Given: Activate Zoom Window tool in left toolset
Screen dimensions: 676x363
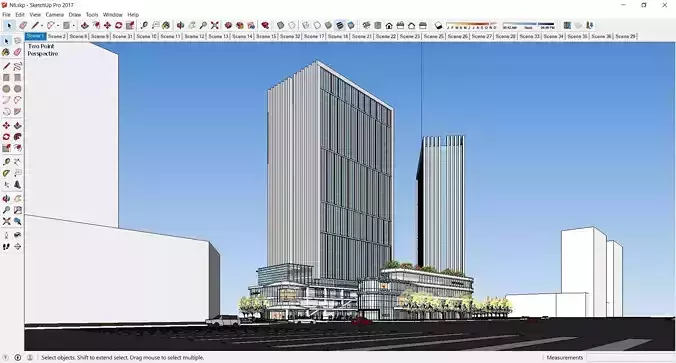Looking at the screenshot, I should point(17,210).
